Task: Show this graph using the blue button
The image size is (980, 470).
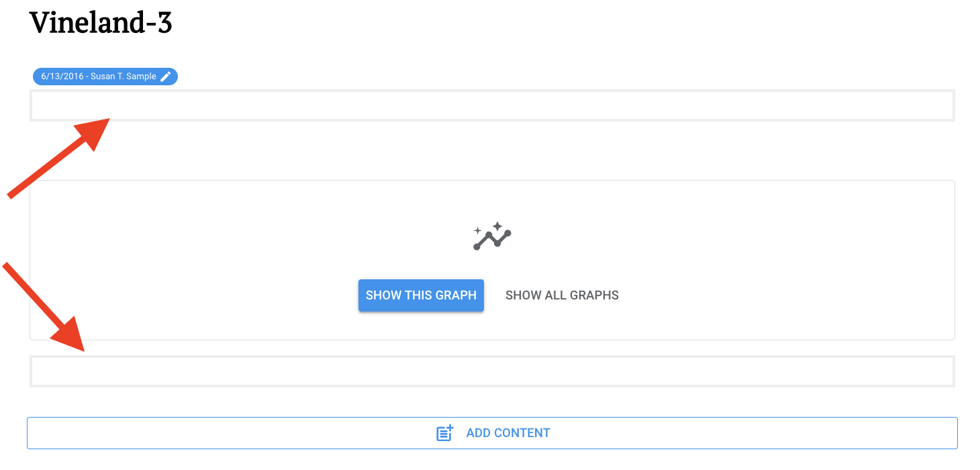Action: [421, 295]
